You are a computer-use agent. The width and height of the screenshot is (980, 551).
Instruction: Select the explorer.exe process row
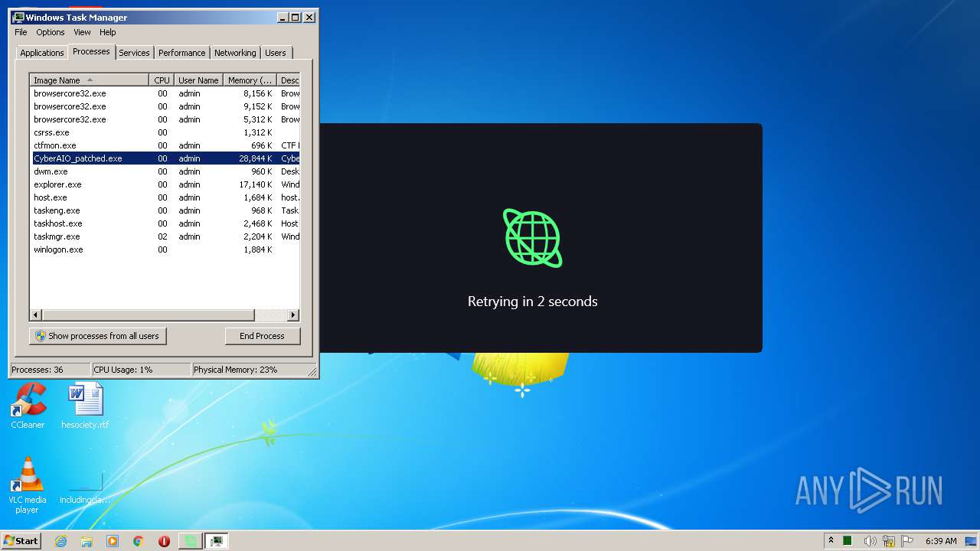pyautogui.click(x=165, y=184)
